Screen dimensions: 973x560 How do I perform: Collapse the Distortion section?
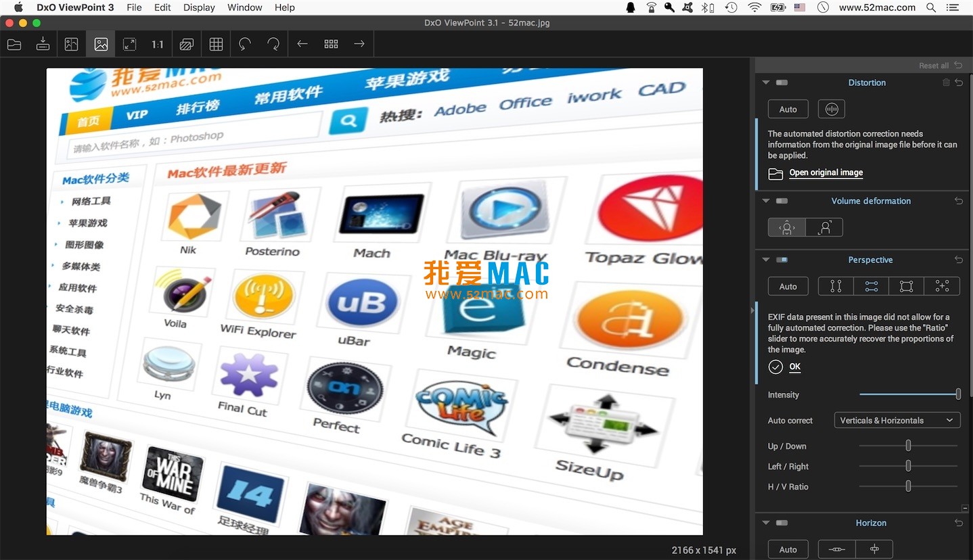(x=766, y=83)
